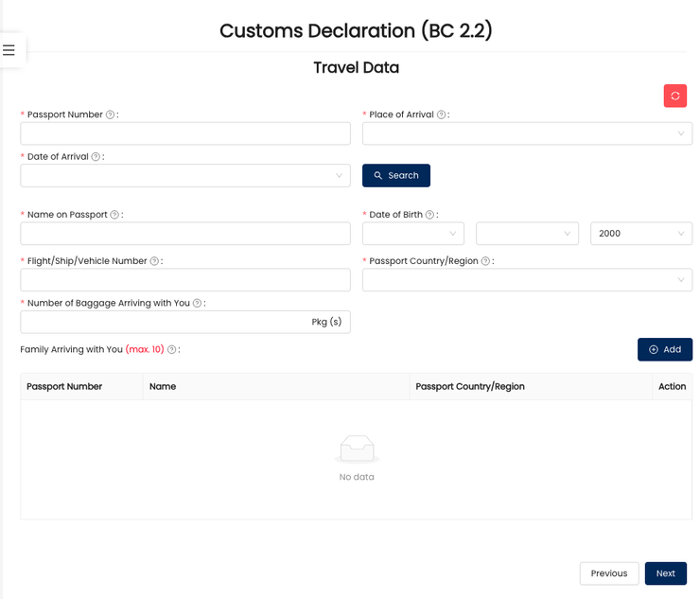
Task: Click Add to add family member
Action: pos(665,349)
